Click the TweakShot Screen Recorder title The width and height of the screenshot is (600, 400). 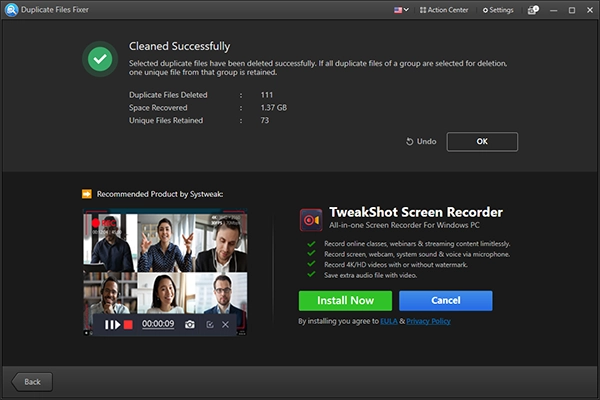click(416, 212)
